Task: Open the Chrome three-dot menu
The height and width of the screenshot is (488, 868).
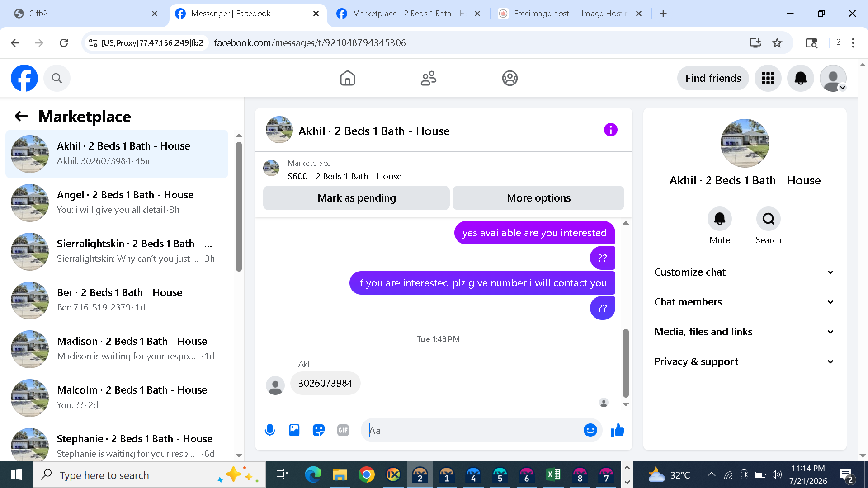Action: [853, 43]
